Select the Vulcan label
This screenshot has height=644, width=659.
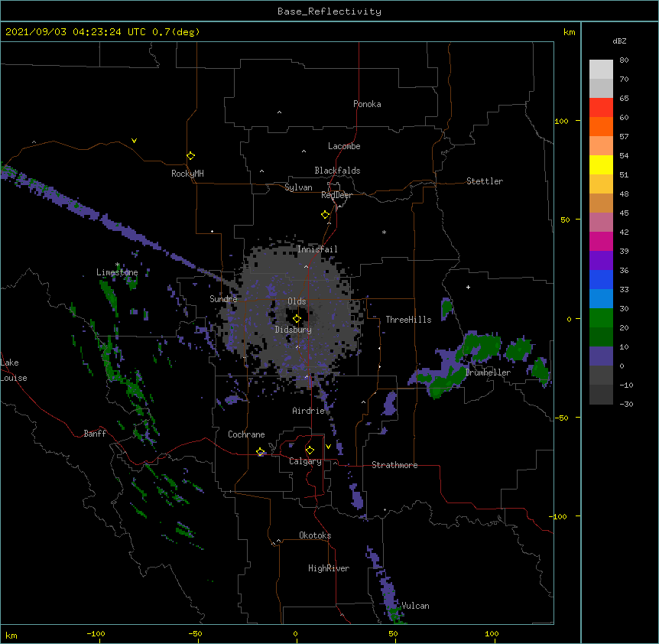[x=416, y=606]
